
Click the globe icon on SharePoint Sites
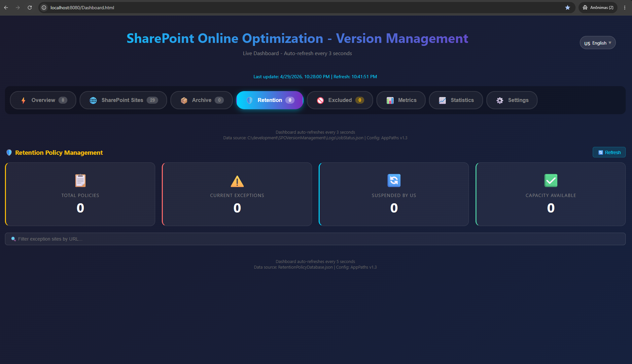(x=93, y=100)
